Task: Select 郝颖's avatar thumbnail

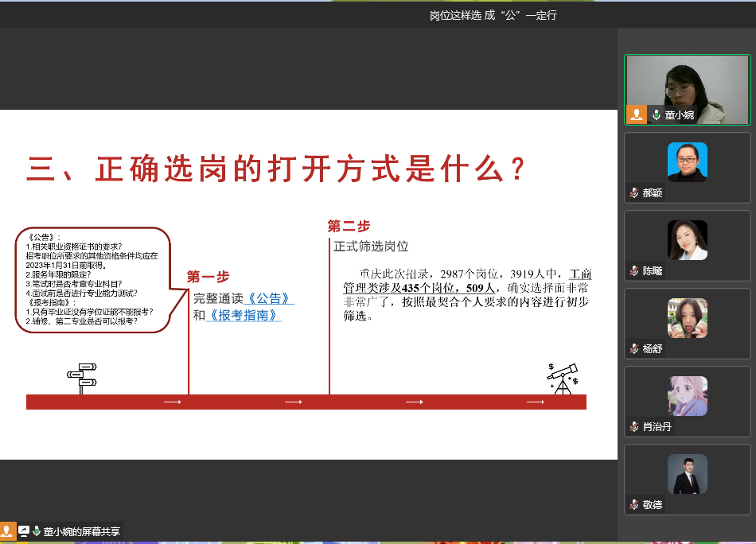Action: [687, 162]
